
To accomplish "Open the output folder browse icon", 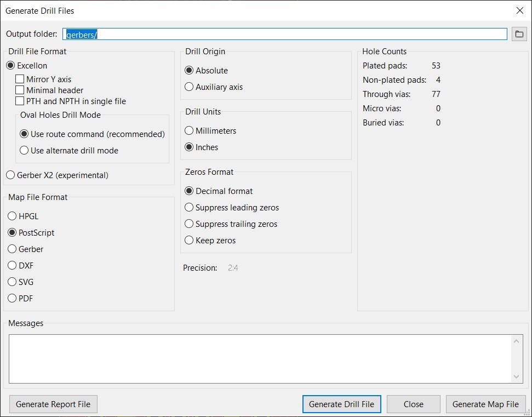I will (x=519, y=34).
